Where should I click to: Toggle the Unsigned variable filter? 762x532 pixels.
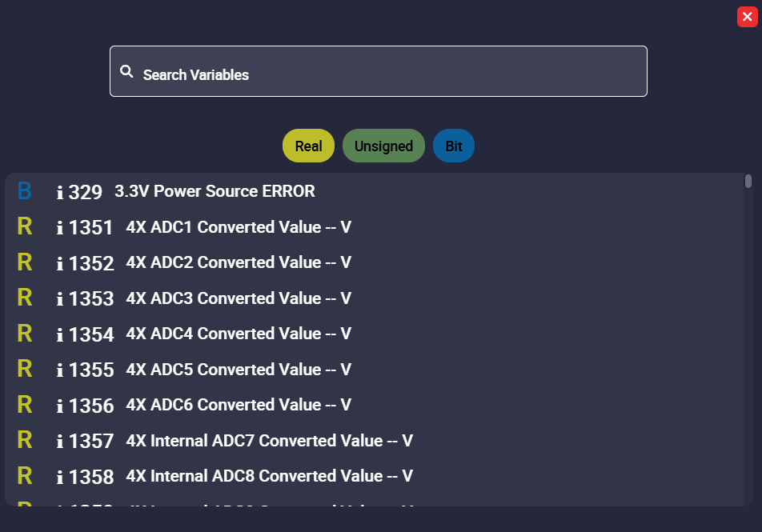[x=383, y=146]
